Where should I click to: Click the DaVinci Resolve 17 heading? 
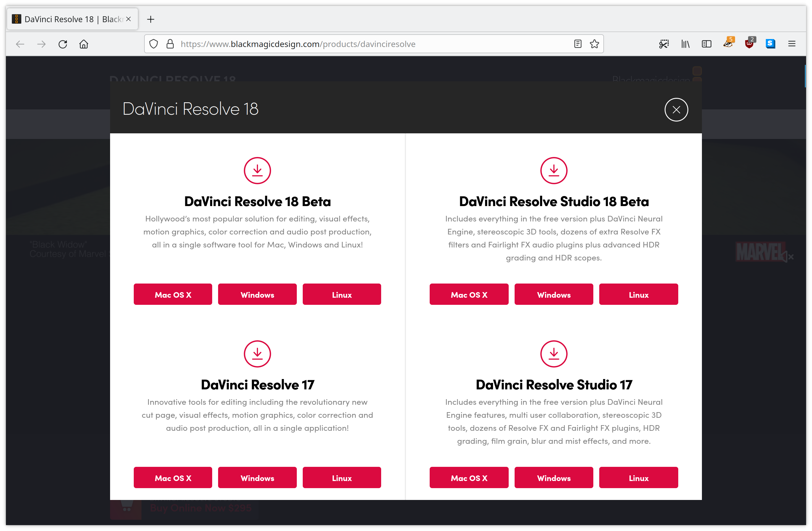click(x=257, y=385)
